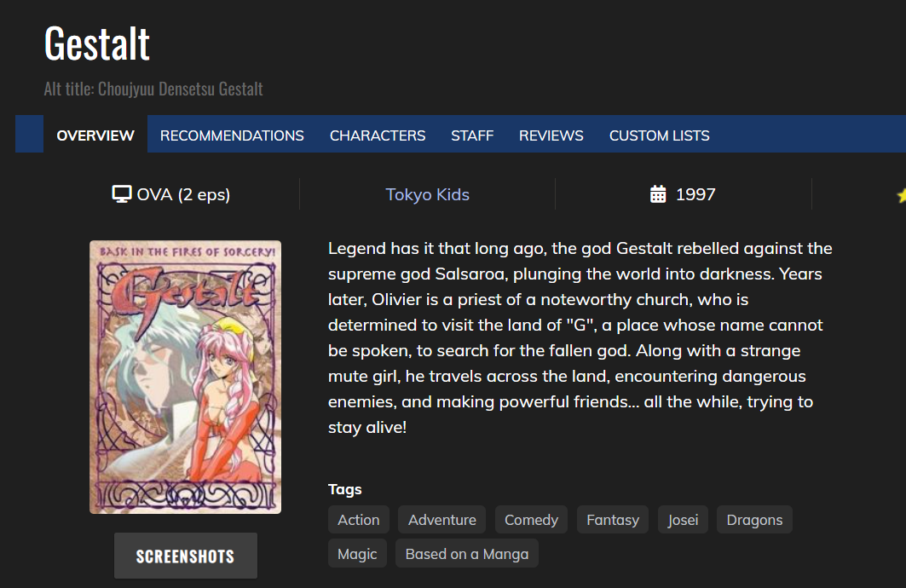Choose the Adventure tag
Image resolution: width=906 pixels, height=588 pixels.
pyautogui.click(x=442, y=520)
